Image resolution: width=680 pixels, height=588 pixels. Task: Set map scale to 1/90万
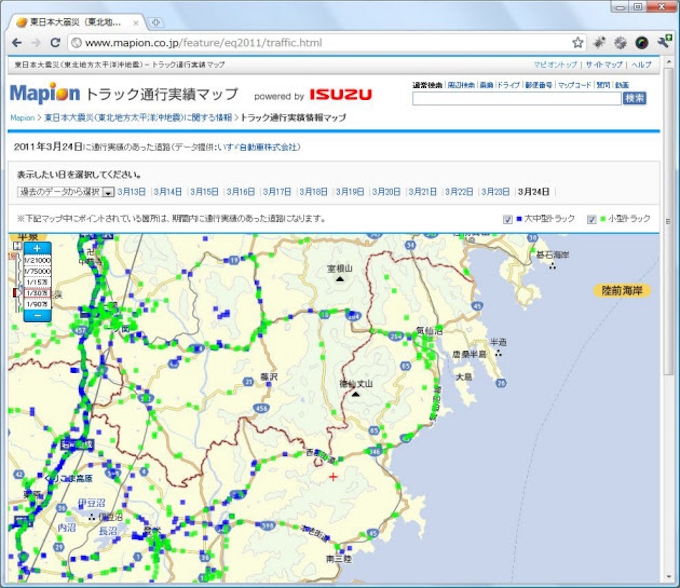pyautogui.click(x=38, y=304)
